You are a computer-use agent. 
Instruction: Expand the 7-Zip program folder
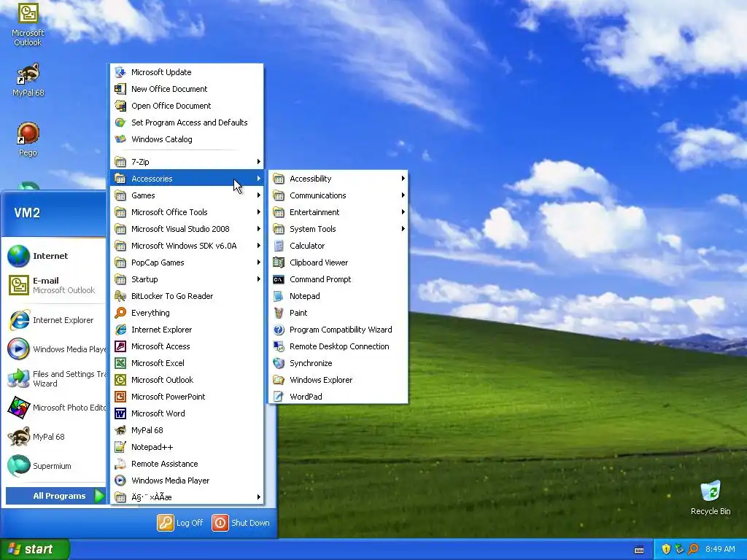(x=187, y=161)
